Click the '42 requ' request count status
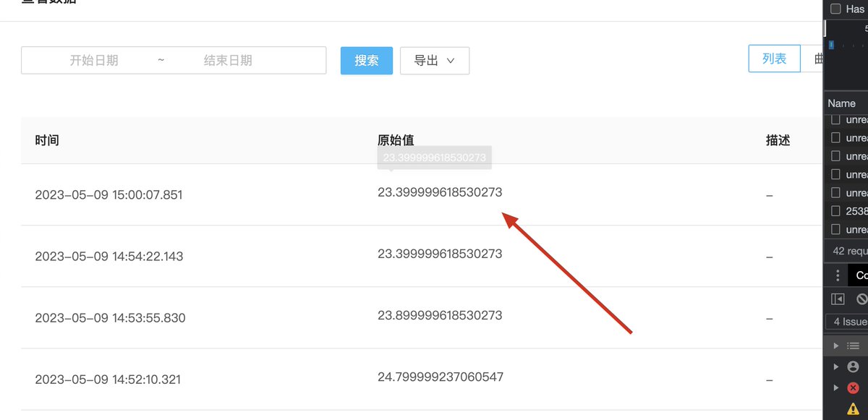 click(850, 251)
